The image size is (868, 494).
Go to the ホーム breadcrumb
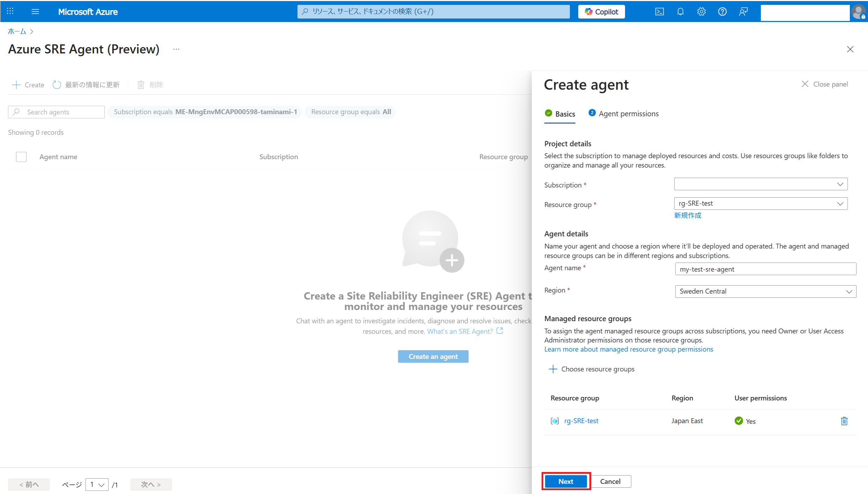click(x=17, y=31)
